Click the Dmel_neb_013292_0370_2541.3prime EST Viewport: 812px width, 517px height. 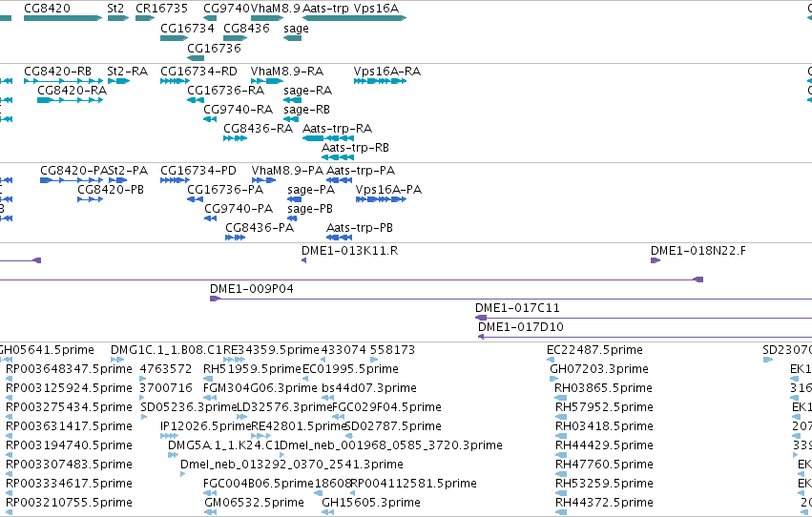pos(183,474)
